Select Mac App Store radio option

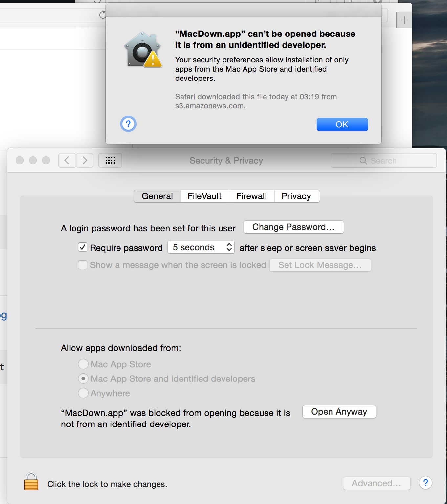(x=83, y=364)
